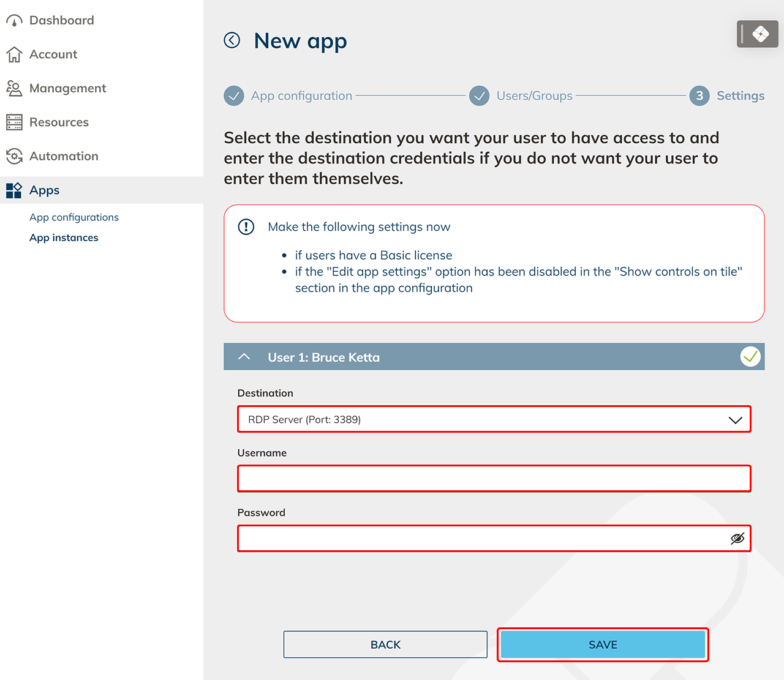Click into the Username field
Viewport: 784px width, 680px height.
pyautogui.click(x=494, y=479)
